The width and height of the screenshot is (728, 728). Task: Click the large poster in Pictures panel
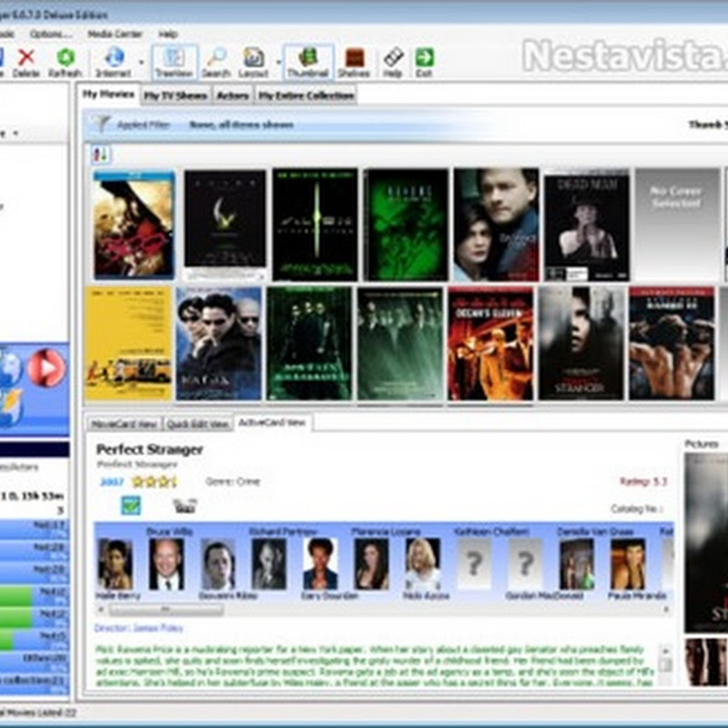point(706,543)
